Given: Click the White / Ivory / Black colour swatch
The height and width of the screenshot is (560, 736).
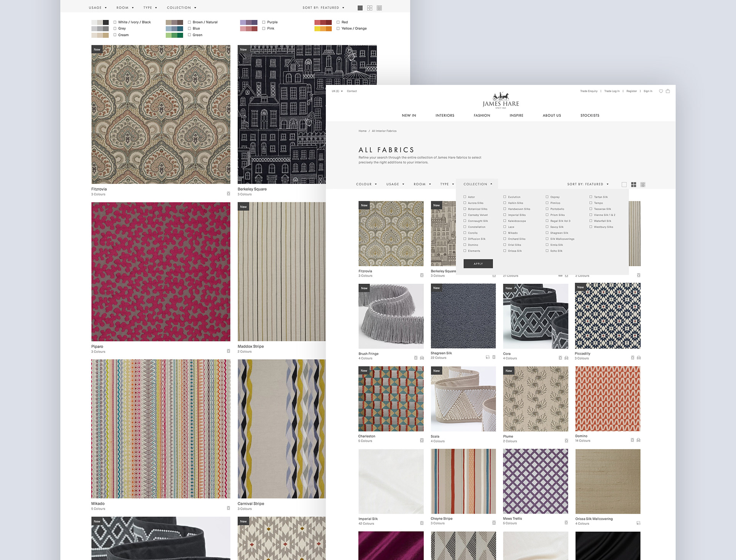Looking at the screenshot, I should (100, 22).
